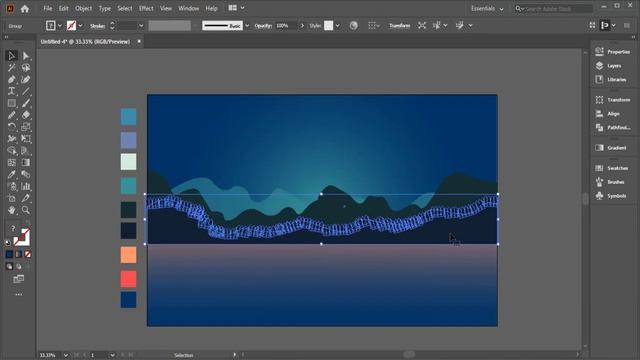Open the Effect menu
This screenshot has height=360, width=640.
146,9
